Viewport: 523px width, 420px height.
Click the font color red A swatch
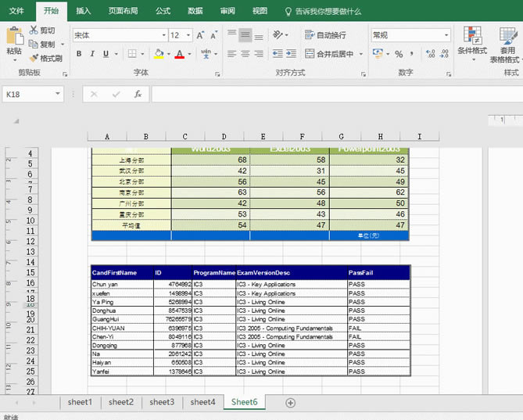179,54
